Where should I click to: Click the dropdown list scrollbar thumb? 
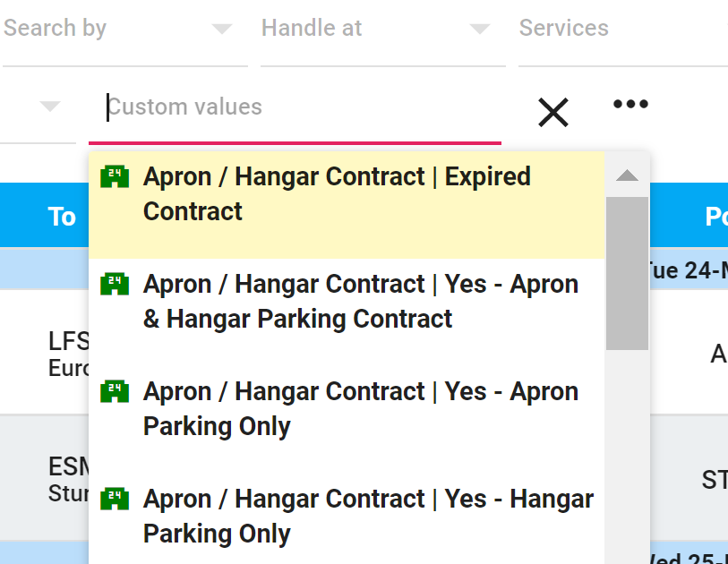(627, 273)
